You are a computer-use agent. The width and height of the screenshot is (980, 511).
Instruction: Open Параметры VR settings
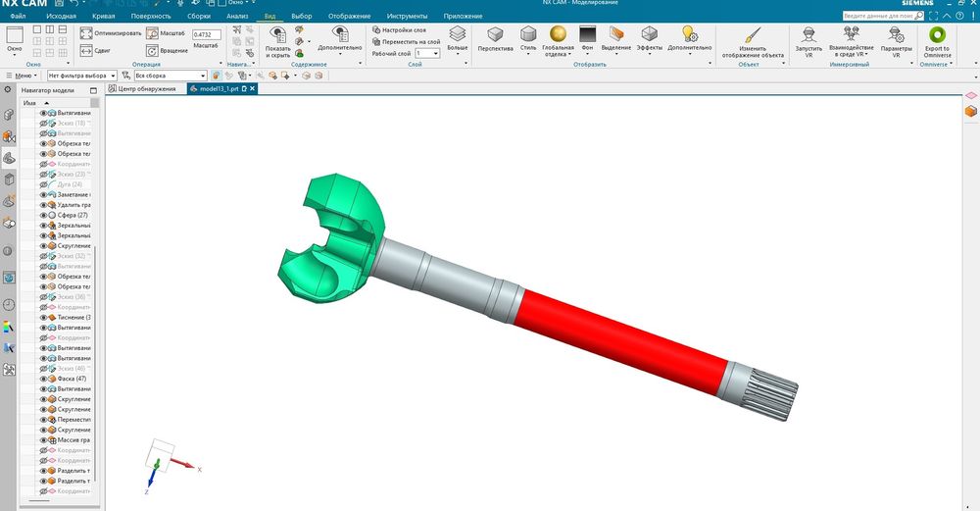click(896, 41)
